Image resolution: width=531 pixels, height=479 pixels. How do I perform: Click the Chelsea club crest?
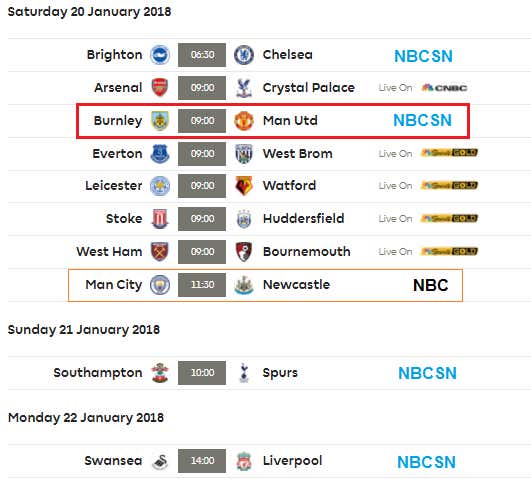[x=244, y=55]
